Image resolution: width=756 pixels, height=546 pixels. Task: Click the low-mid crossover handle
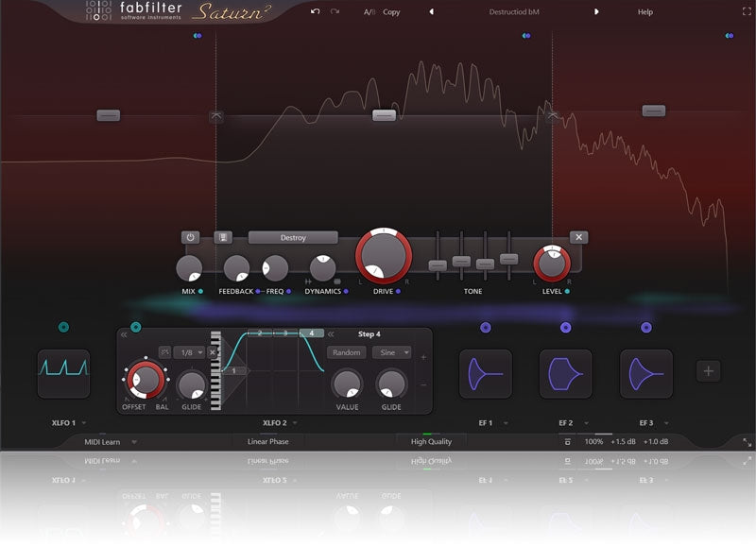[216, 116]
